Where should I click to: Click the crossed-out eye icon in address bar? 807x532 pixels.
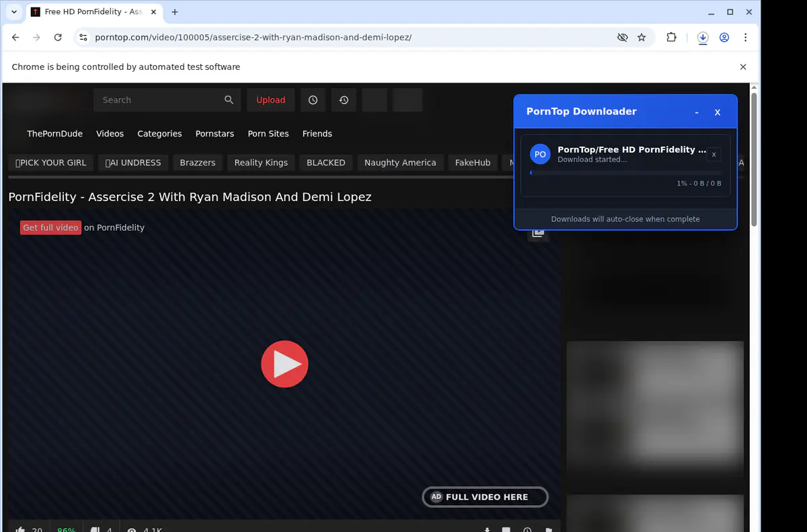click(x=622, y=38)
